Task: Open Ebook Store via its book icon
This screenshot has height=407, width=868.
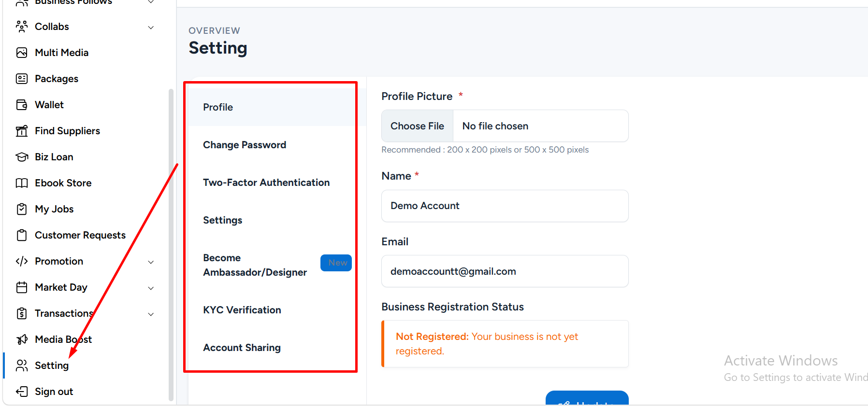Action: [22, 183]
